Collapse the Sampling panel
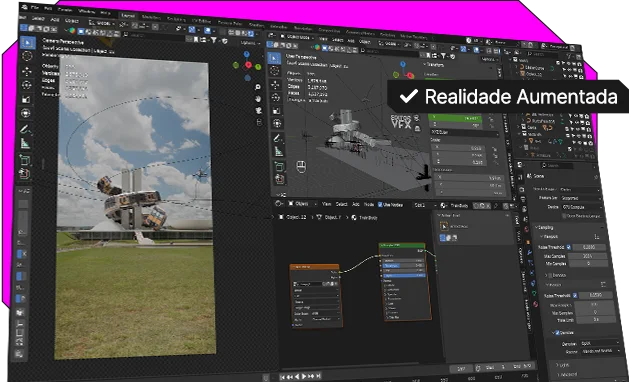This screenshot has height=382, width=629. pos(545,228)
